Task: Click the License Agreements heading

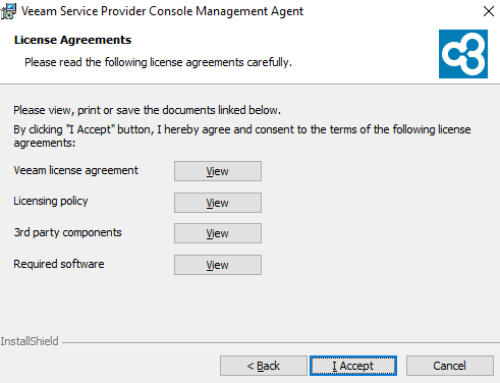Action: (73, 40)
